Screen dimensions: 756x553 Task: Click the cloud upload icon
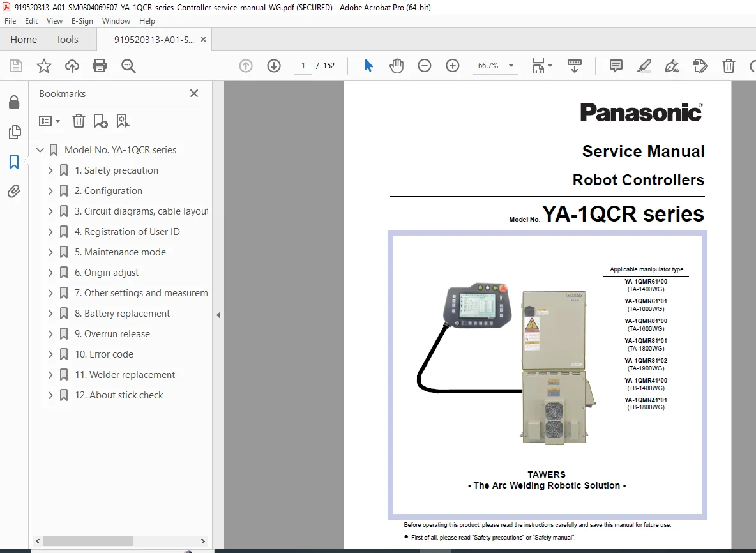coord(72,66)
